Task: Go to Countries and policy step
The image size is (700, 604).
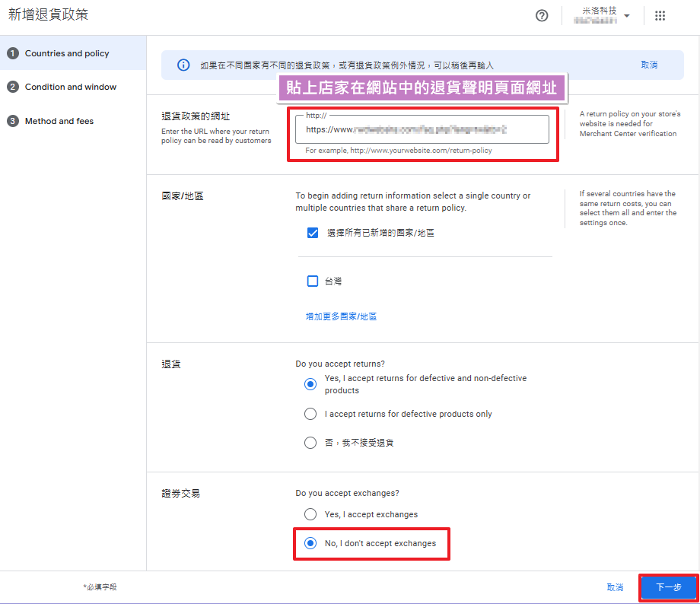Action: tap(67, 53)
